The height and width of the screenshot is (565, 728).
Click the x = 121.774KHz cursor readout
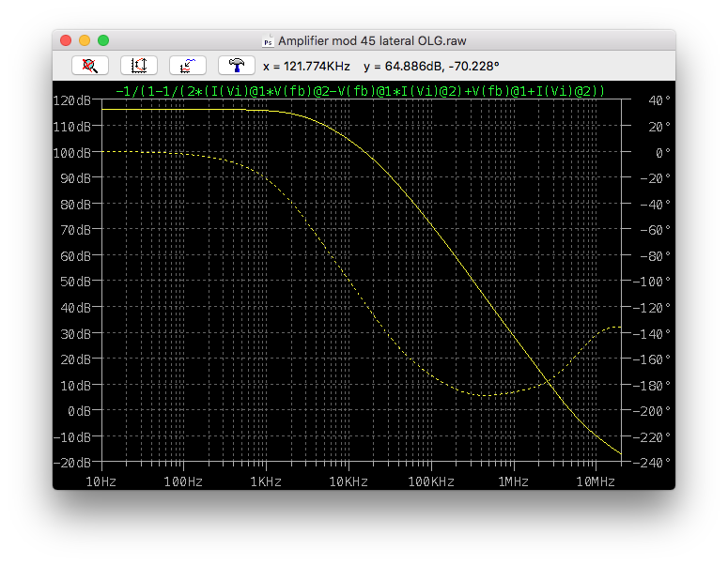306,67
